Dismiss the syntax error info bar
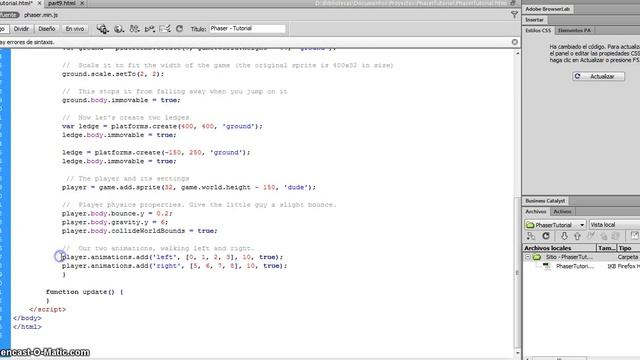Screen dimensions: 640x360 tap(515, 42)
